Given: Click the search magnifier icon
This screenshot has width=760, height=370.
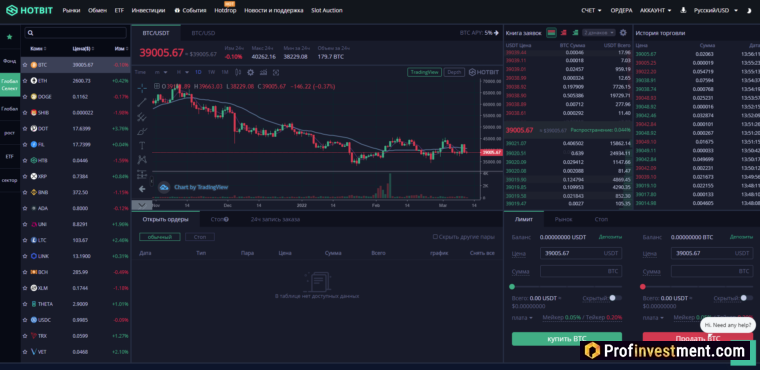Looking at the screenshot, I should (30, 33).
